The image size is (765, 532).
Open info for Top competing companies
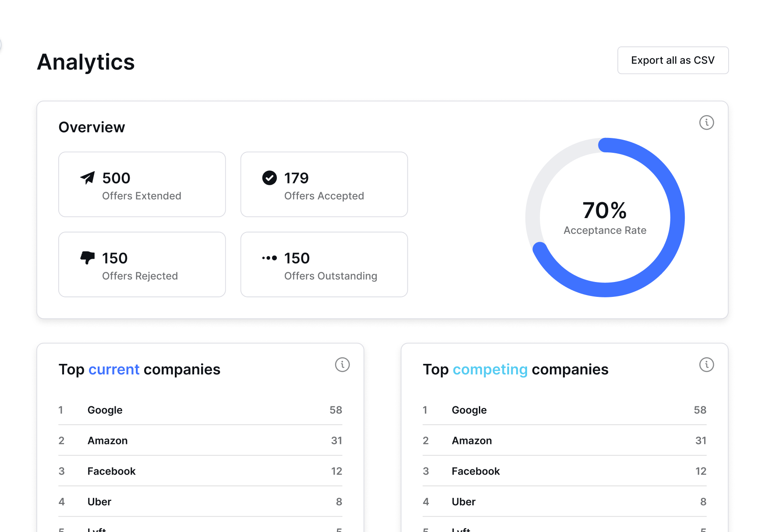706,365
